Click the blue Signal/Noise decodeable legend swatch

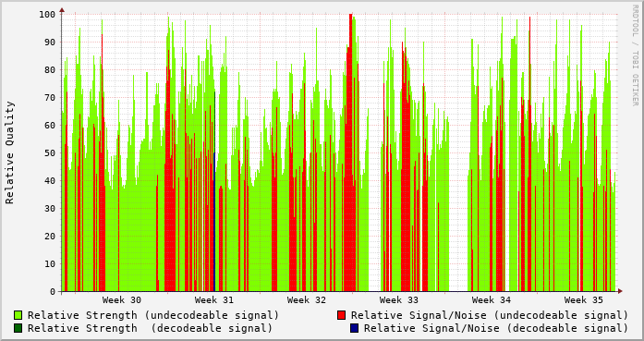coord(354,328)
